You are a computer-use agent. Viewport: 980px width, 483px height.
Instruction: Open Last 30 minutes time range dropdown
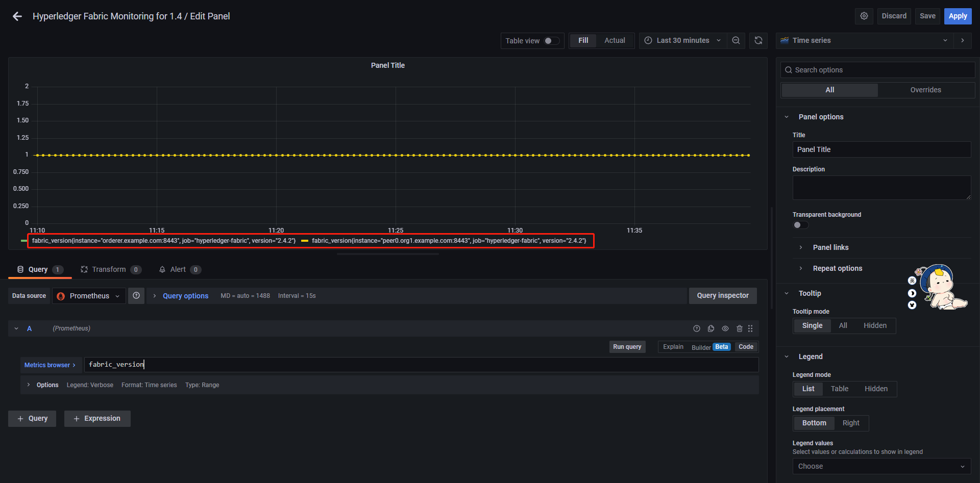coord(682,40)
